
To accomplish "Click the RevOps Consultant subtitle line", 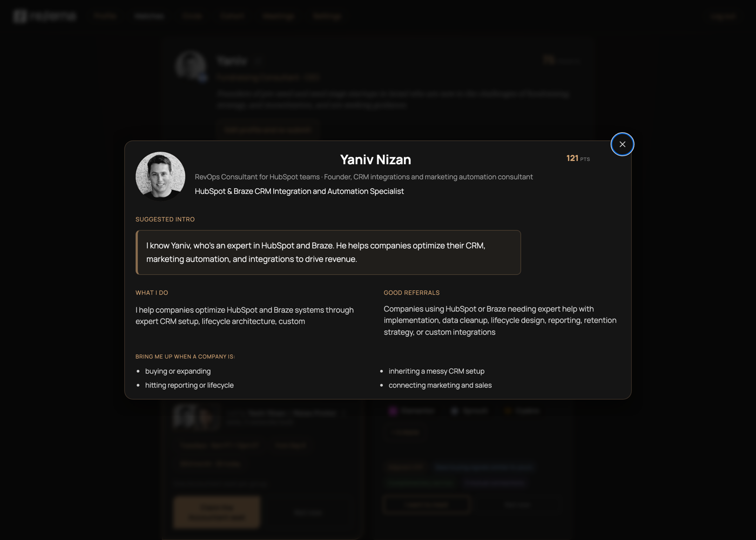I will [x=364, y=177].
